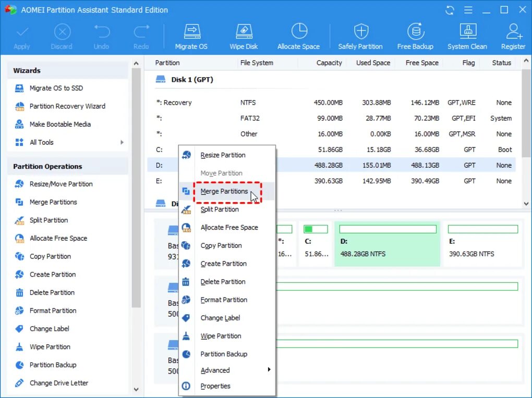The width and height of the screenshot is (532, 398).
Task: Start Partition Recovery Wizard in sidebar
Action: (x=68, y=106)
